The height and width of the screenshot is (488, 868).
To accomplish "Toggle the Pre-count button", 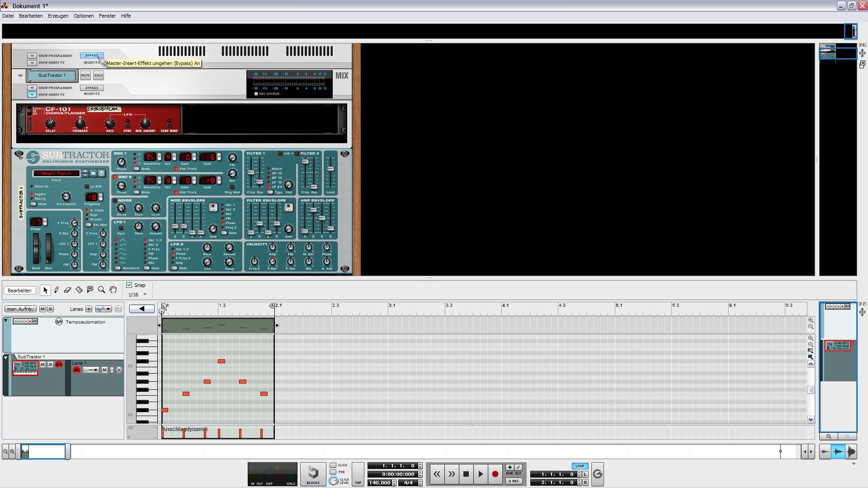I will 333,472.
